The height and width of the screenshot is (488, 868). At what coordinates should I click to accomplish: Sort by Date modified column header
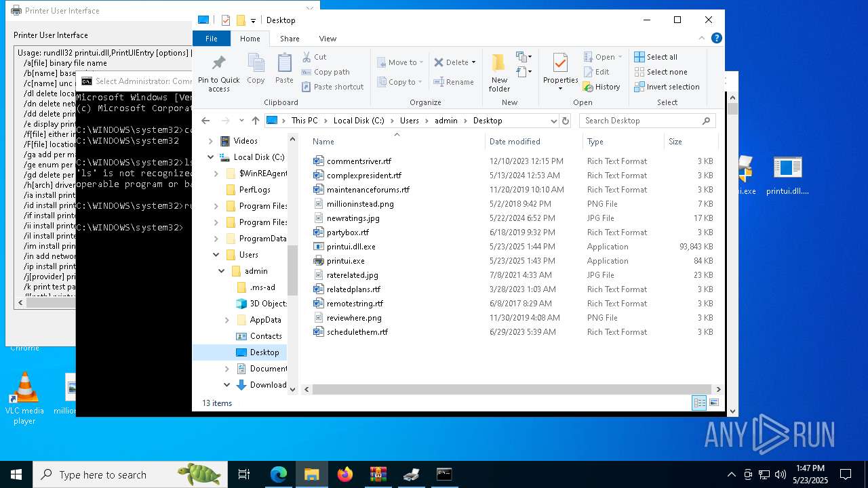point(534,142)
